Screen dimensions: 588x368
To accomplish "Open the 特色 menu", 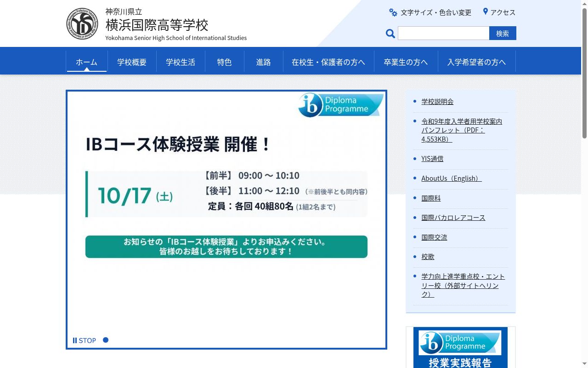I will point(224,62).
